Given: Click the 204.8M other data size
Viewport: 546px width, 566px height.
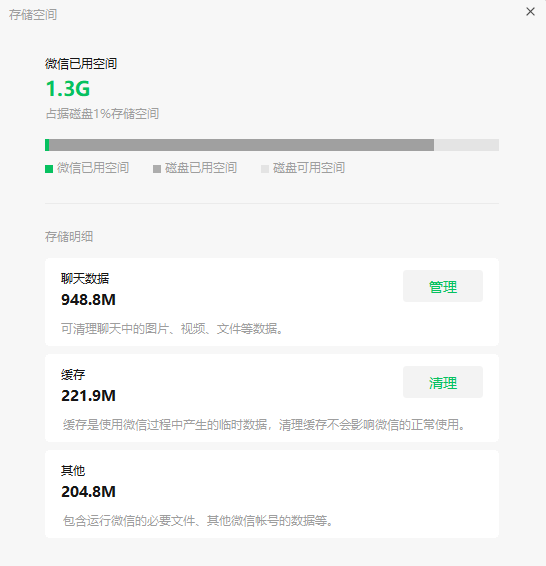Looking at the screenshot, I should click(x=88, y=492).
